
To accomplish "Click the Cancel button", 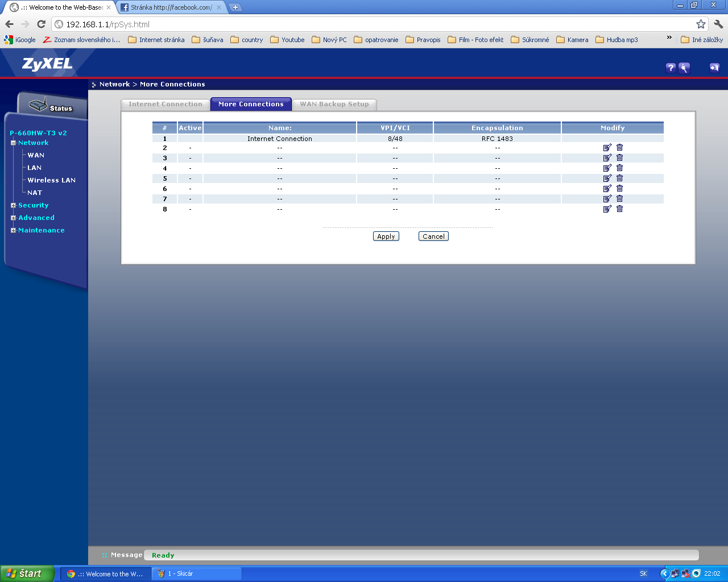I will [433, 236].
